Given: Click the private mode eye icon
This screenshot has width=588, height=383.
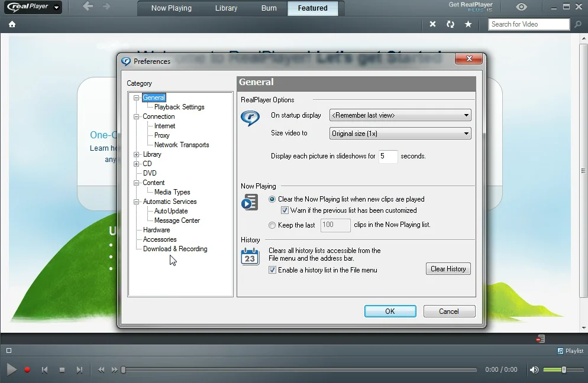Looking at the screenshot, I should tap(521, 7).
